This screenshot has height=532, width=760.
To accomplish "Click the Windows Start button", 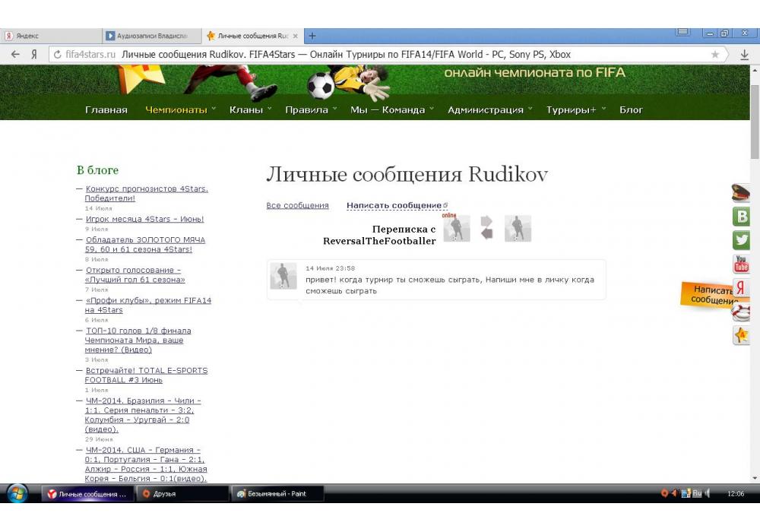I will [x=17, y=493].
